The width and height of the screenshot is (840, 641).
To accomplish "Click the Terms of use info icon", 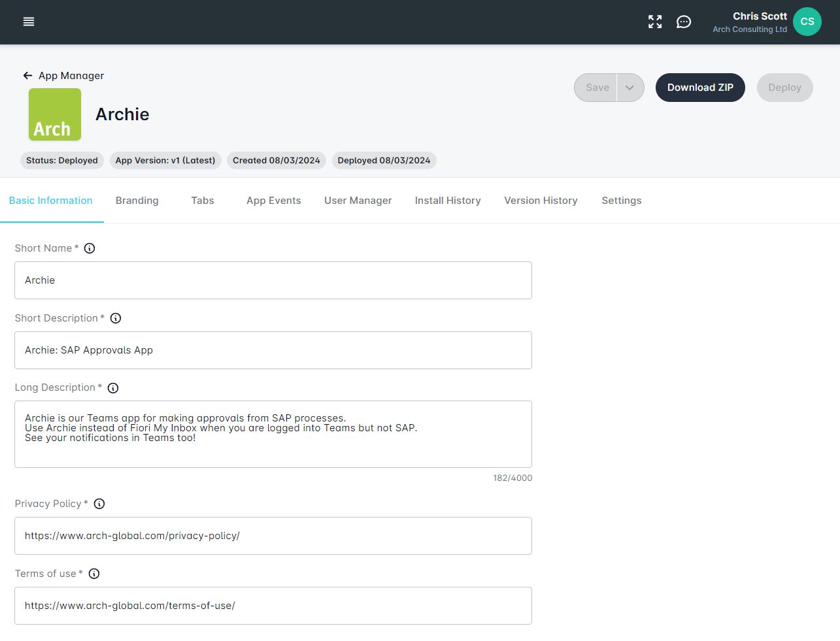I will pos(93,574).
